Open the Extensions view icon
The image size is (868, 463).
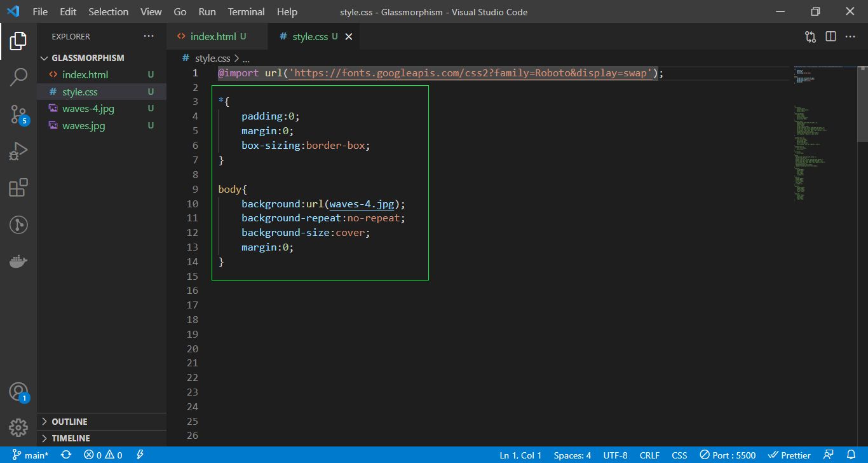coord(18,188)
